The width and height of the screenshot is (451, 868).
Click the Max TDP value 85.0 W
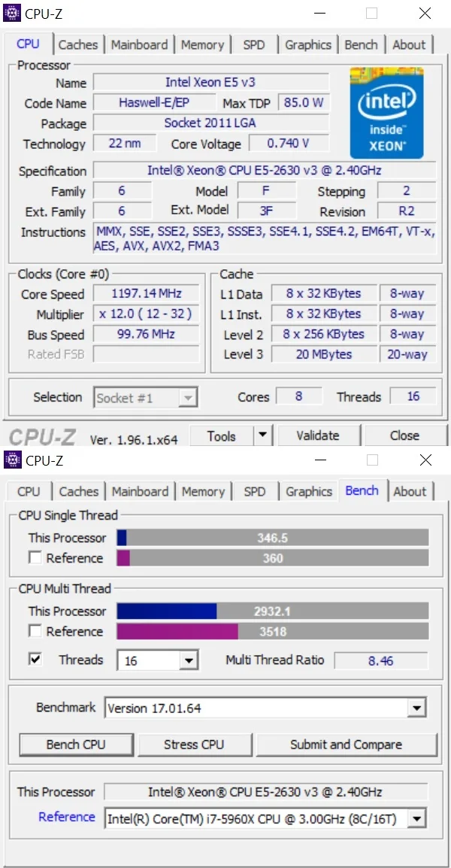303,103
